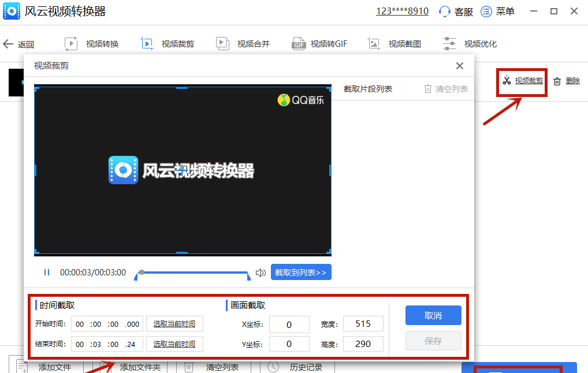Mute audio with the speaker icon
Image resolution: width=588 pixels, height=373 pixels.
260,273
